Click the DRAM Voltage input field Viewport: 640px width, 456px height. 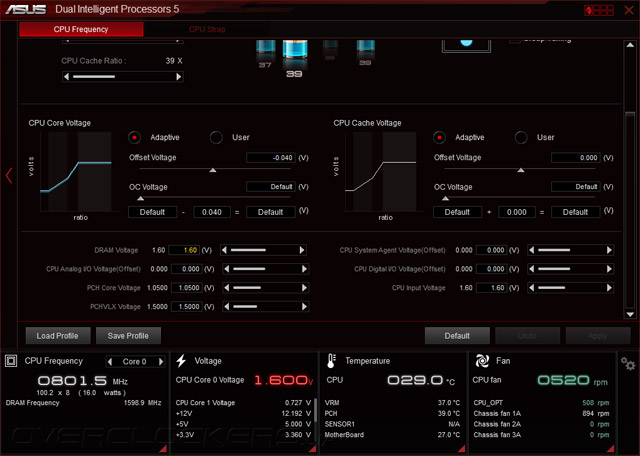(184, 250)
